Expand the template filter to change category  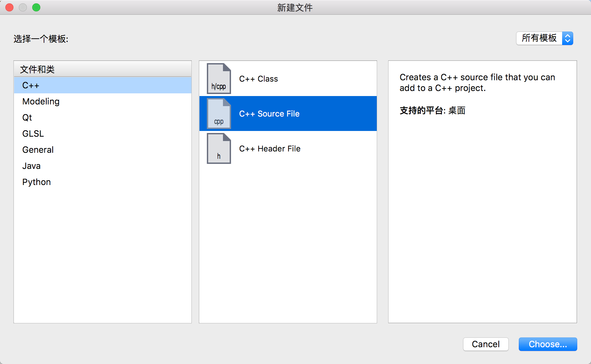[545, 38]
